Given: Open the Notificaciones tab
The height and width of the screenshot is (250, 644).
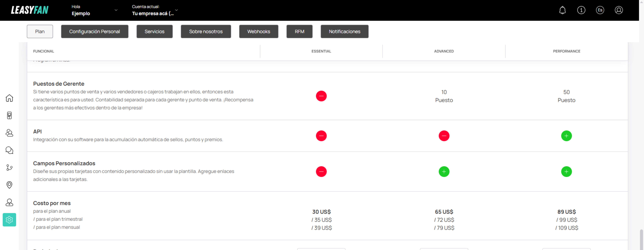Looking at the screenshot, I should 344,31.
